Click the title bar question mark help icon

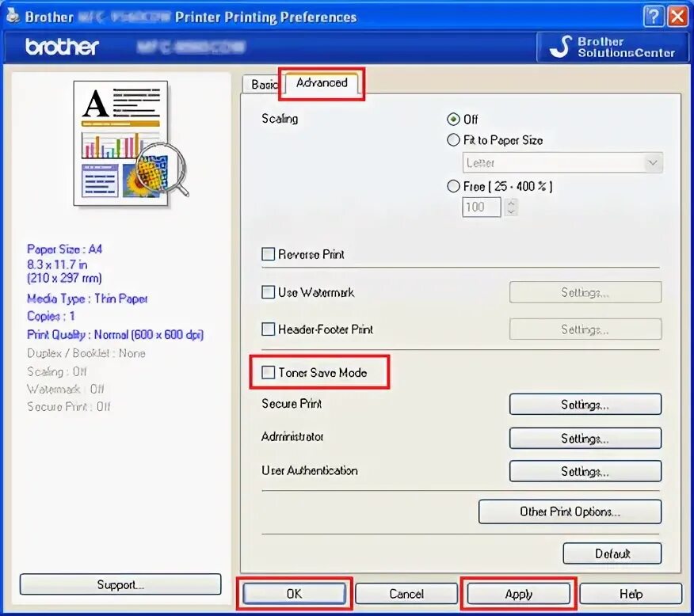click(x=654, y=17)
